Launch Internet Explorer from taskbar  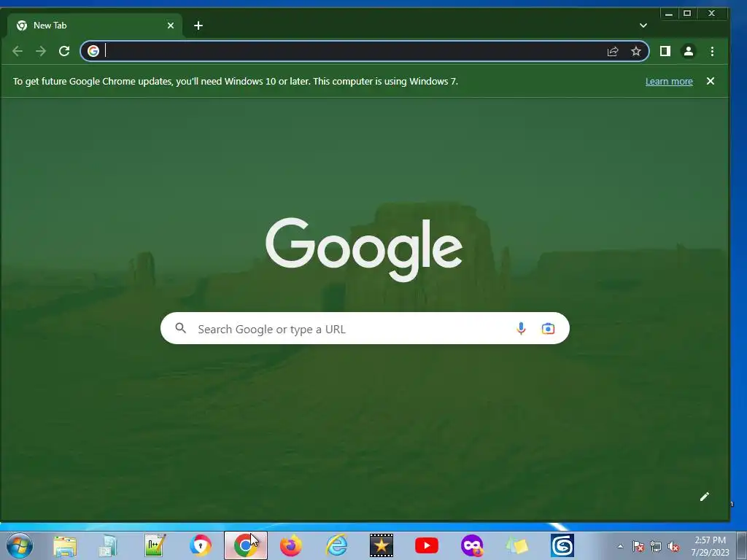(x=336, y=545)
